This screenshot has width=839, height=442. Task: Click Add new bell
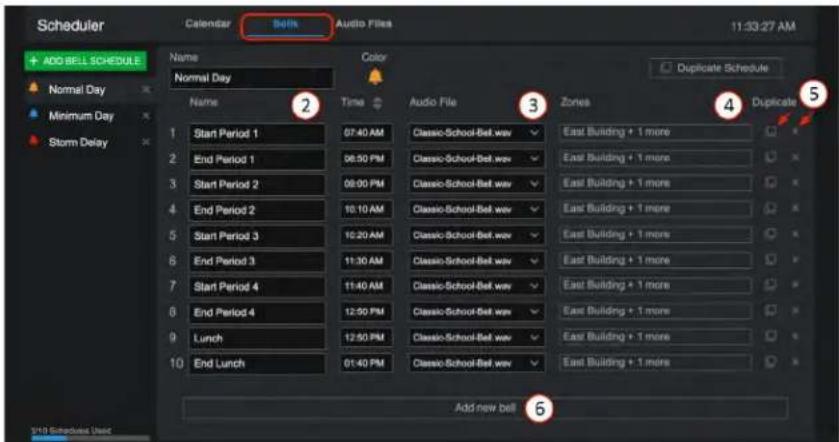pos(485,408)
